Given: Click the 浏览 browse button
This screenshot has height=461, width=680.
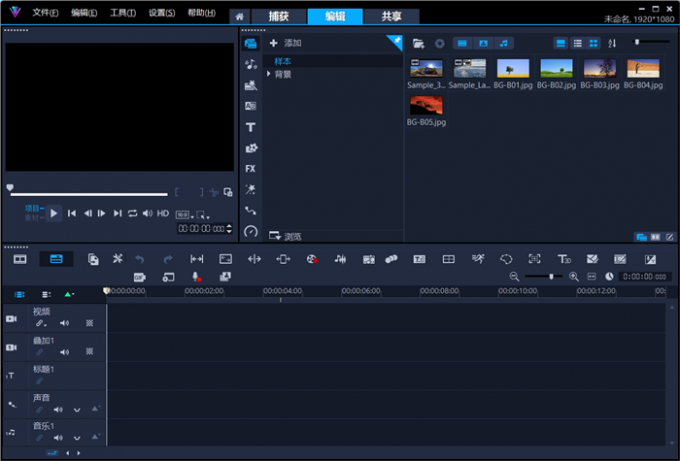Looking at the screenshot, I should coord(285,236).
